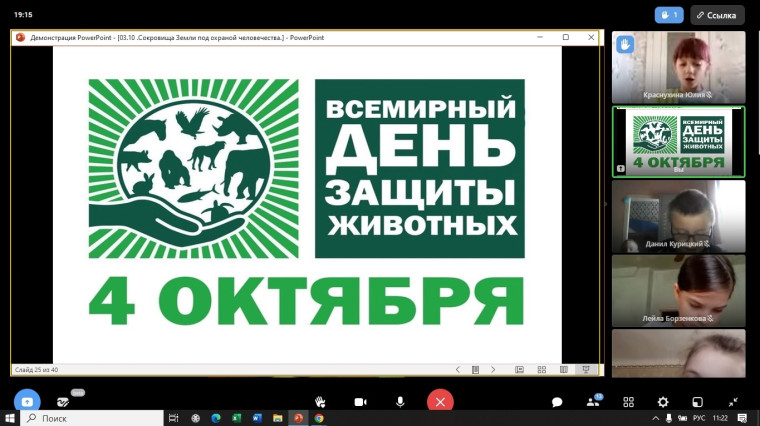Viewport: 760px width, 426px height.
Task: Click the microphone icon in the system tray
Action: pyautogui.click(x=669, y=418)
